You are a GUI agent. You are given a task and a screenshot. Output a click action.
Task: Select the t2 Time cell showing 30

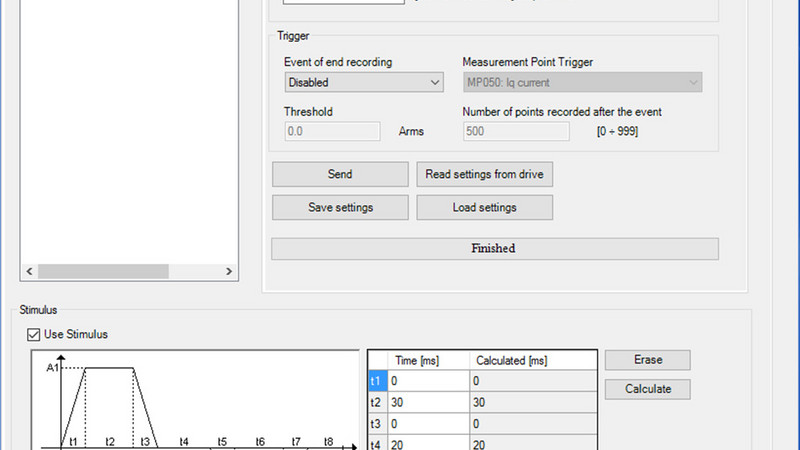(x=429, y=402)
